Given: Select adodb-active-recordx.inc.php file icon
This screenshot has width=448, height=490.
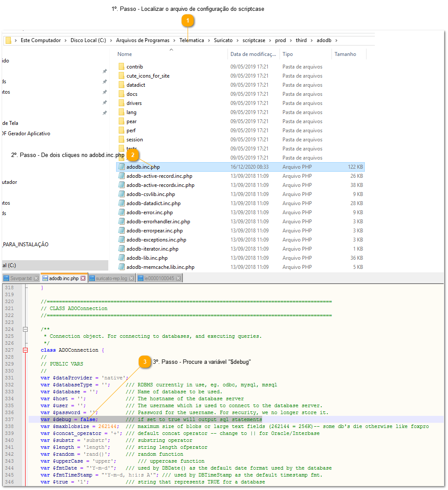Looking at the screenshot, I should tap(121, 185).
